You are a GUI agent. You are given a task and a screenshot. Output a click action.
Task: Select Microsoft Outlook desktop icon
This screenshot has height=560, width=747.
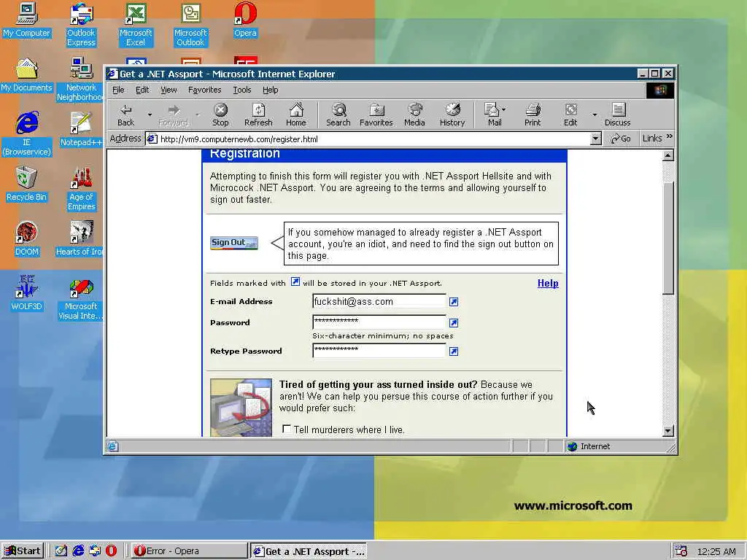(190, 25)
